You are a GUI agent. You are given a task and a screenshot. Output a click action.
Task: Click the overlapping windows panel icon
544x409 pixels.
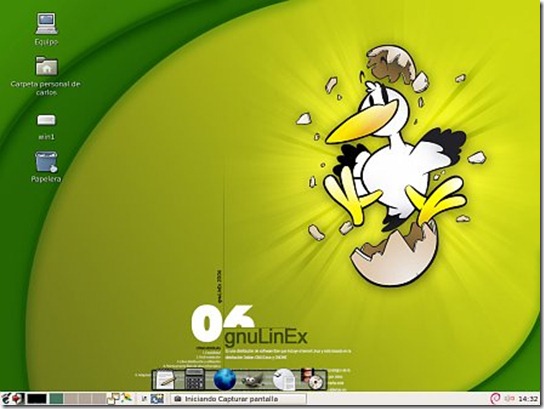coord(113,399)
